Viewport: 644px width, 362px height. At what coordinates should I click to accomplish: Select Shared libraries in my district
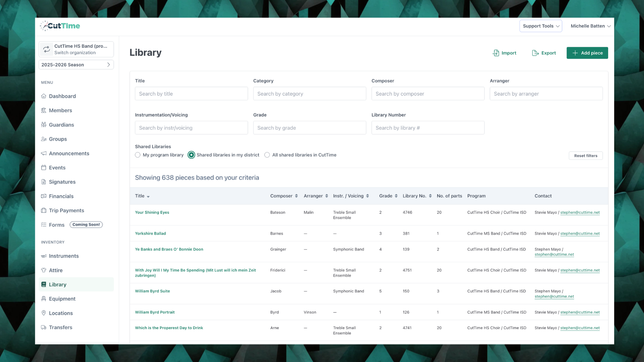(x=191, y=155)
